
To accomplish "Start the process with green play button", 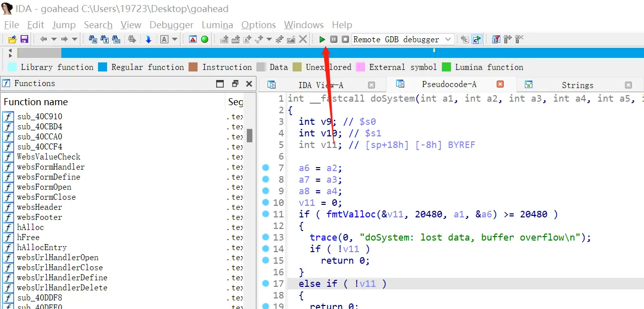I will tap(322, 39).
